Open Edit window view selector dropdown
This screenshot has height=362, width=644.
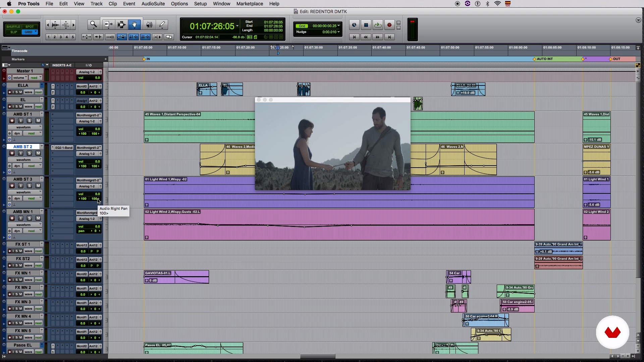point(6,65)
